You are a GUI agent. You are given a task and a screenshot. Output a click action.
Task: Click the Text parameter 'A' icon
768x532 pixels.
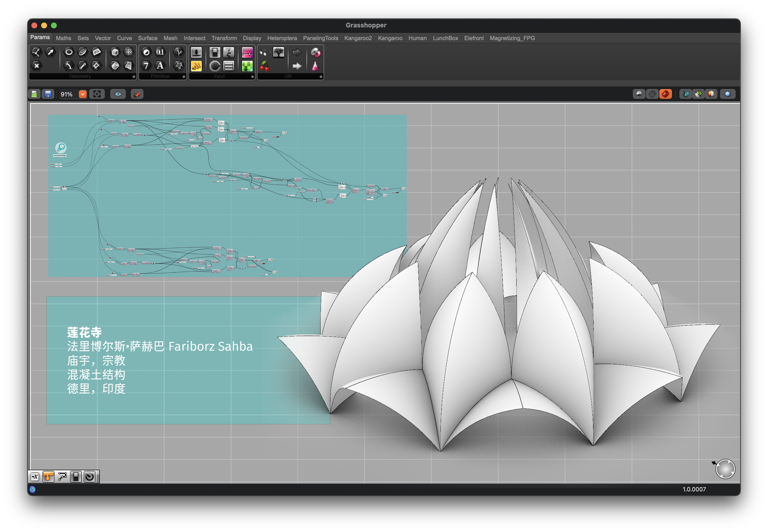coord(160,66)
